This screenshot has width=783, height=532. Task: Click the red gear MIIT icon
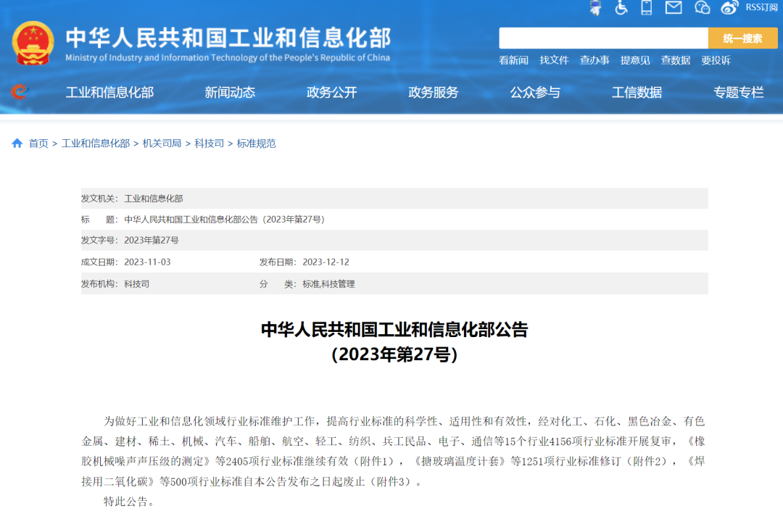pos(20,92)
